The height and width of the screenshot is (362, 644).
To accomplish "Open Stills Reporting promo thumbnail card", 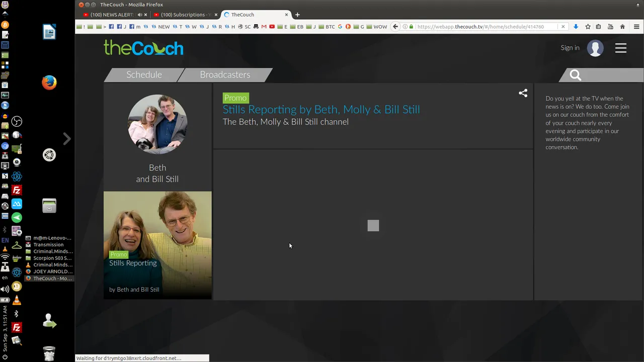I will (x=157, y=245).
